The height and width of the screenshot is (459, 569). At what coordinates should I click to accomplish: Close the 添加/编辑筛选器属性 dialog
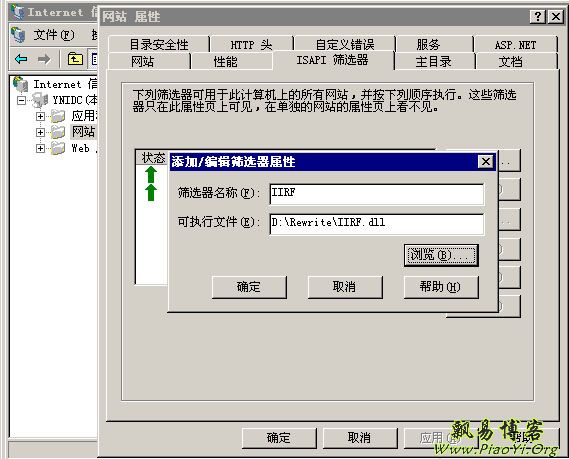(x=486, y=161)
